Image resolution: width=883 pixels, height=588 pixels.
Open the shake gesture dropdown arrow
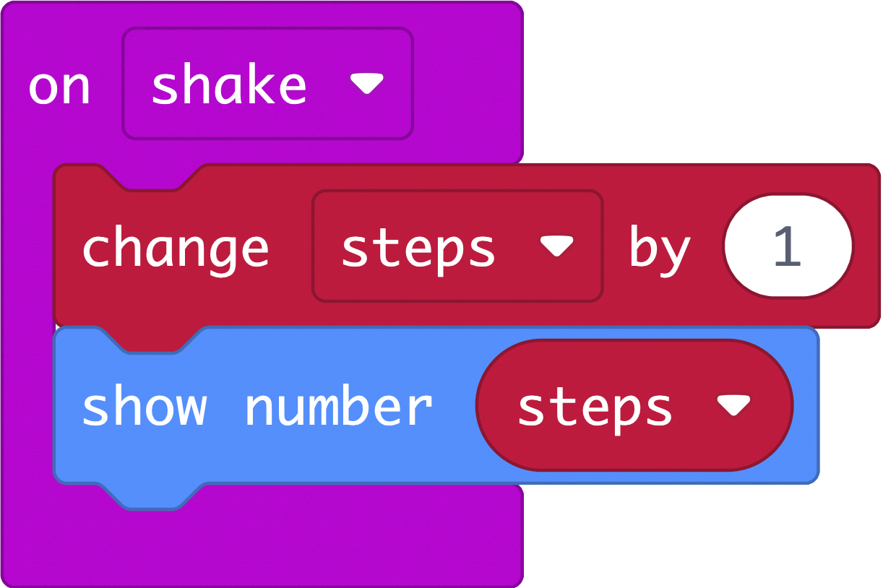pos(366,85)
